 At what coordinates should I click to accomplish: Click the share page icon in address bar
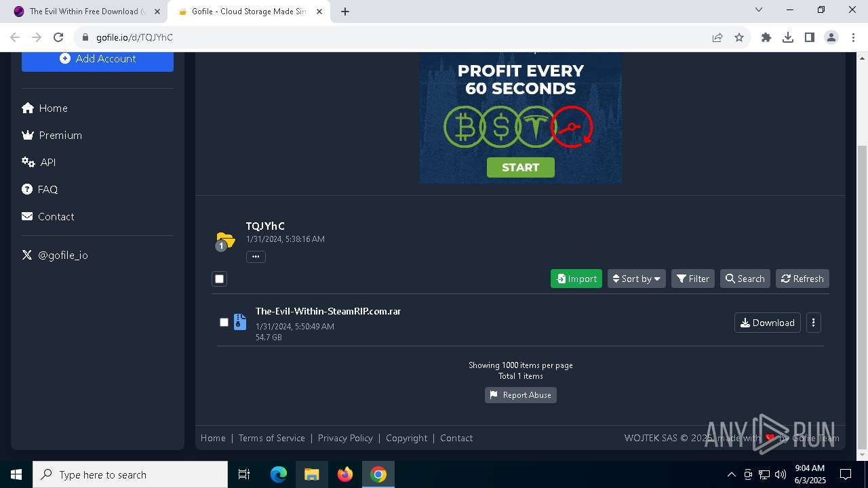point(717,37)
